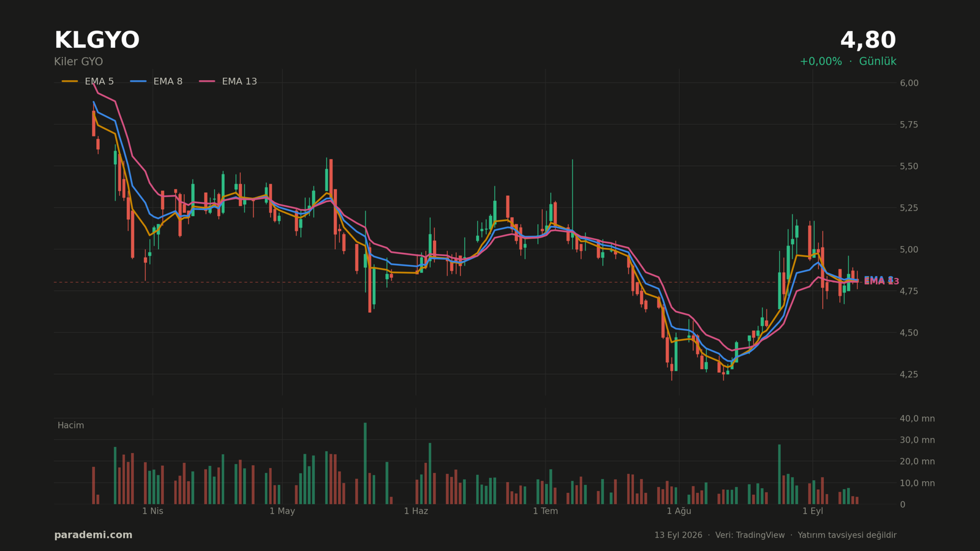The image size is (980, 551).
Task: Click the 4,75 price axis label
Action: pyautogui.click(x=909, y=291)
